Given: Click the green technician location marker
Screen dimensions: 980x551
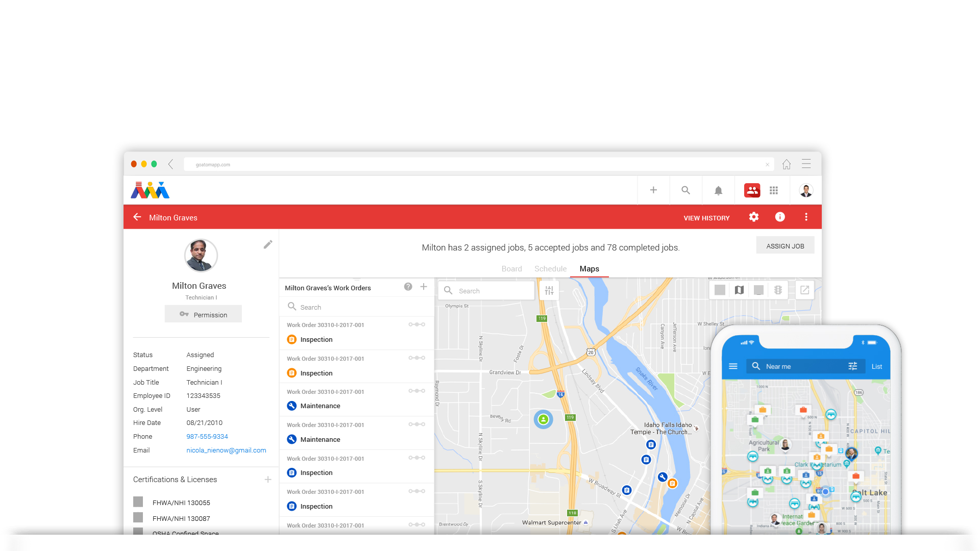Looking at the screenshot, I should tap(544, 419).
